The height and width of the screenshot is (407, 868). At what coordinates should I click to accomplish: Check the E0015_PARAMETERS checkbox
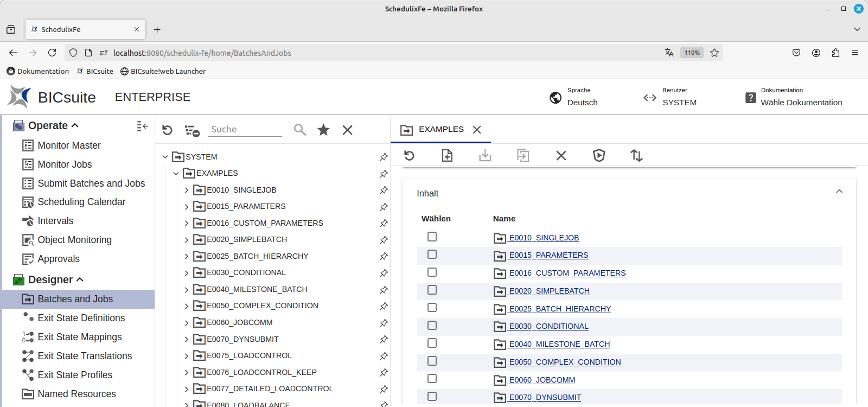pos(432,255)
